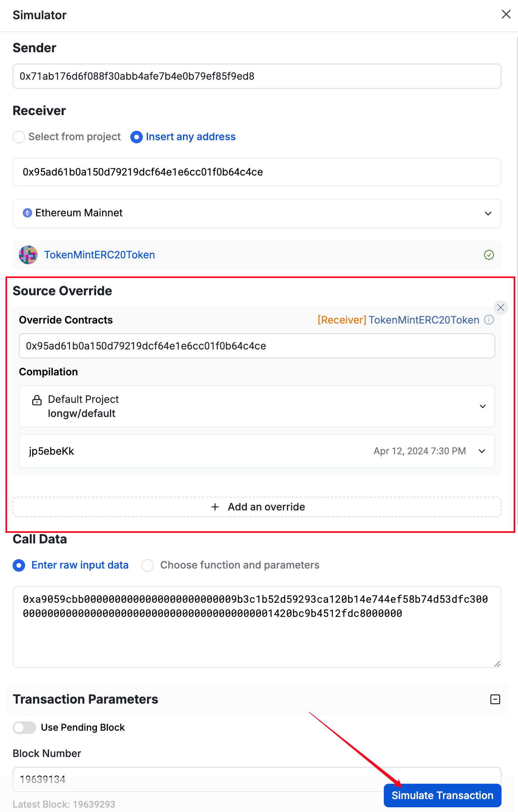The width and height of the screenshot is (518, 812).
Task: Click the info icon beside Receiver label
Action: (x=489, y=320)
